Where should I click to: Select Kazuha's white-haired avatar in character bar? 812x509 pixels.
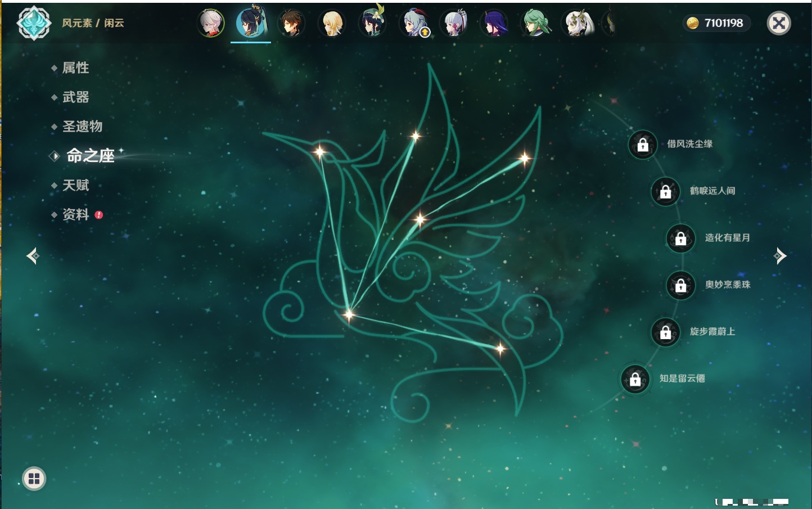coord(211,24)
